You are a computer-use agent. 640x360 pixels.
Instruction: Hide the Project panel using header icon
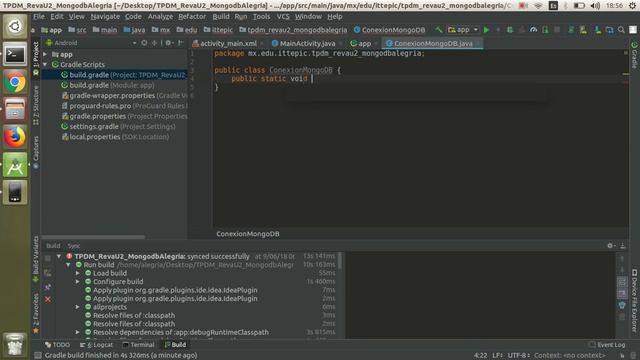coord(181,42)
